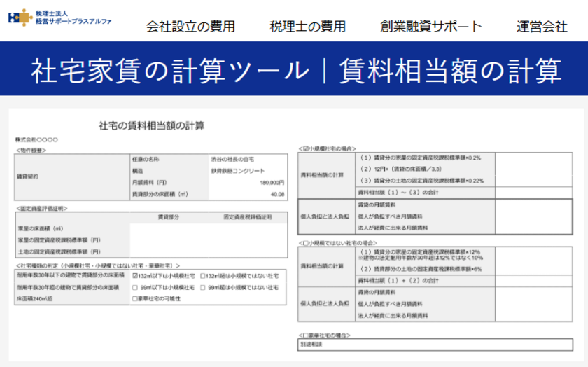Click the puzzle-piece company logo icon
Viewport: 588px width, 367px height.
(20, 18)
